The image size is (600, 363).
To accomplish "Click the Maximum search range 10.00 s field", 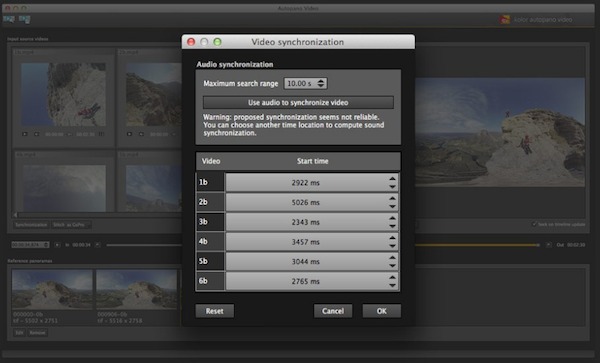I will pyautogui.click(x=301, y=83).
